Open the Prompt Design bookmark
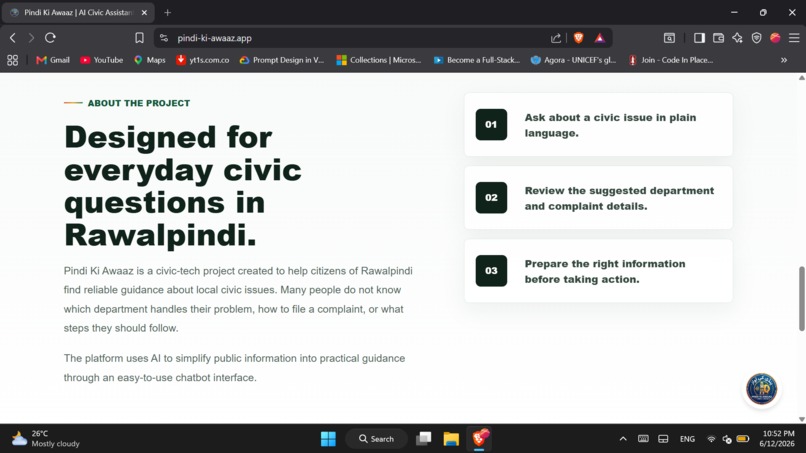 click(282, 60)
